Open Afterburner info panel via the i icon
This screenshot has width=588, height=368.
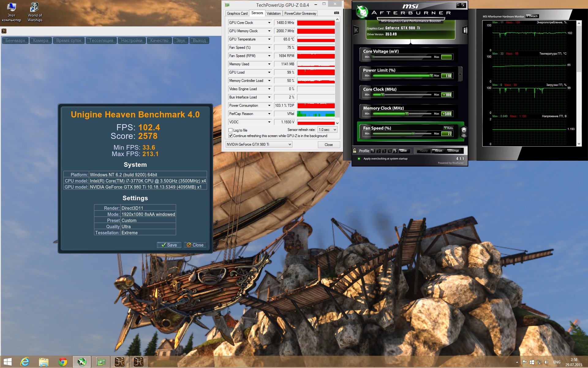click(x=465, y=30)
